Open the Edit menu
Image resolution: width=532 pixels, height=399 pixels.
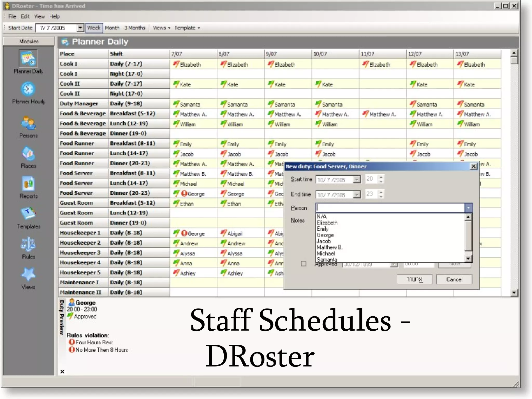click(x=25, y=16)
